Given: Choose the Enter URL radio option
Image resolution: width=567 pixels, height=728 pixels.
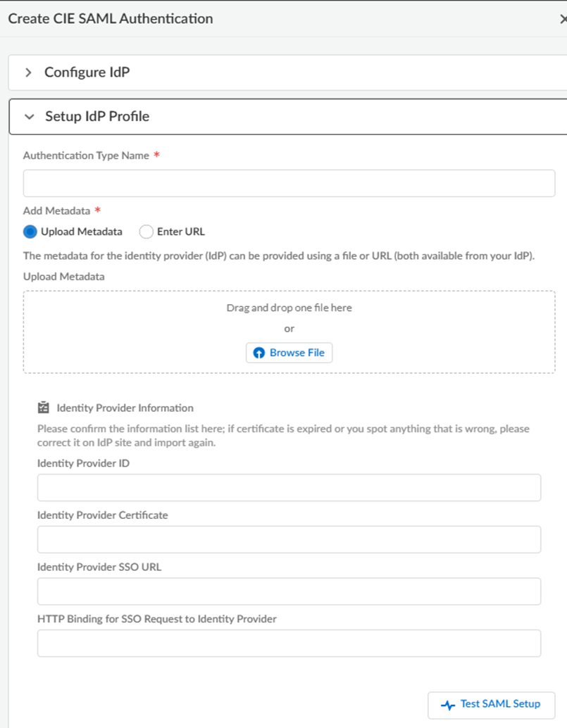Looking at the screenshot, I should 147,232.
